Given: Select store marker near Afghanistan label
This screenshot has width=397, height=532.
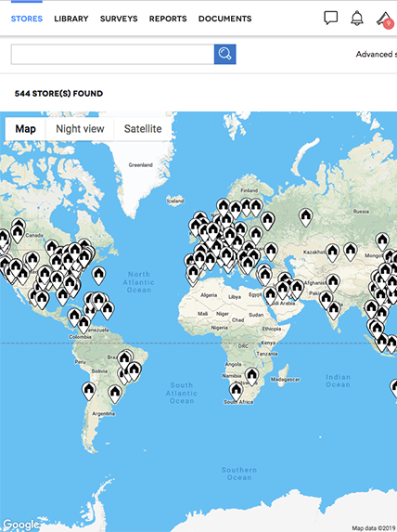Looking at the screenshot, I should 333,283.
